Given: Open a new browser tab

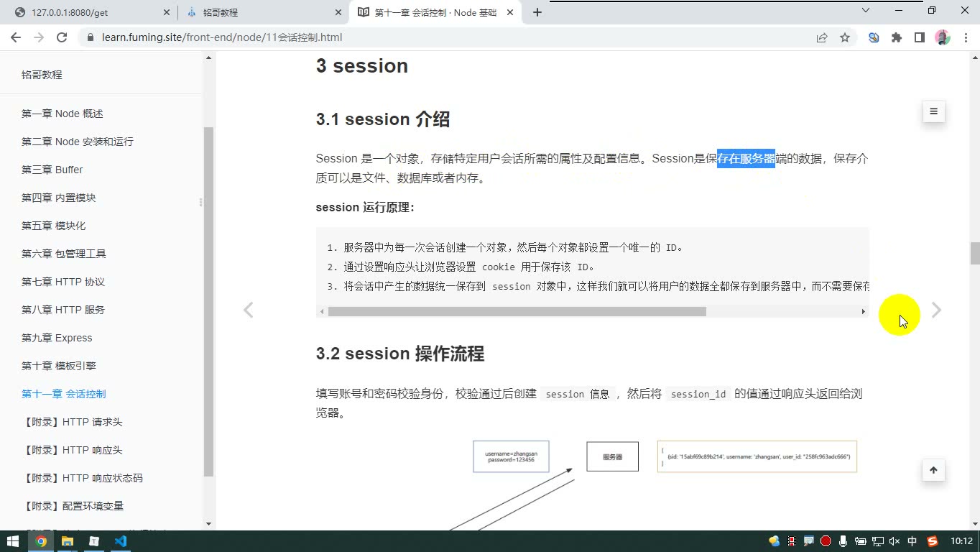Looking at the screenshot, I should click(x=537, y=12).
